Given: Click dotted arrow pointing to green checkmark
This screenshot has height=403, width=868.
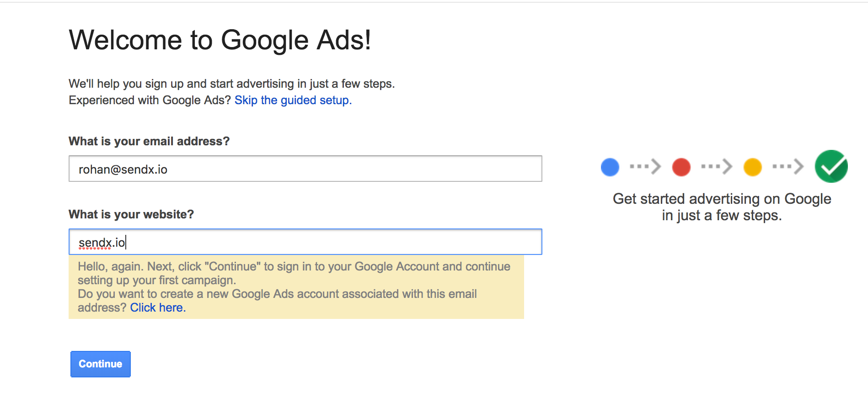Looking at the screenshot, I should pyautogui.click(x=788, y=167).
